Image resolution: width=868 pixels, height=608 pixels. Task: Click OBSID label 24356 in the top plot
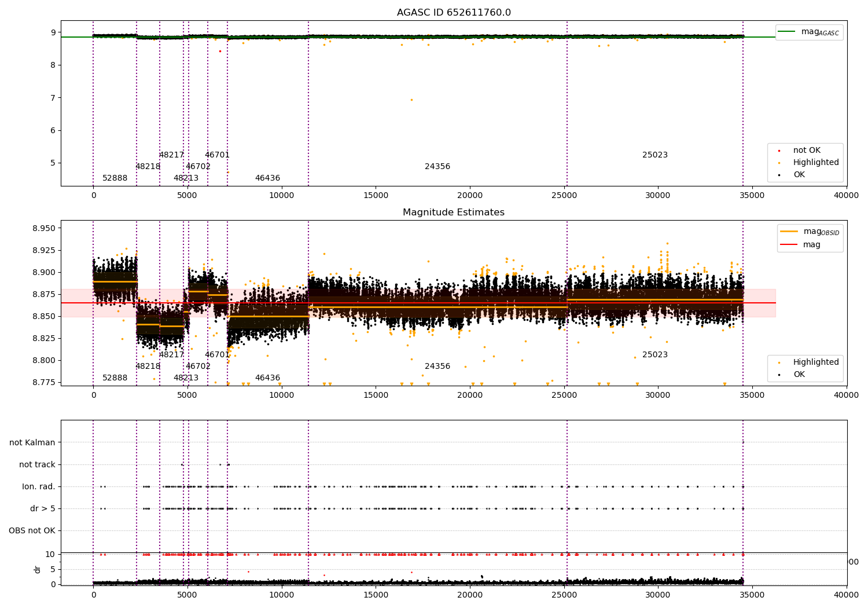point(437,167)
